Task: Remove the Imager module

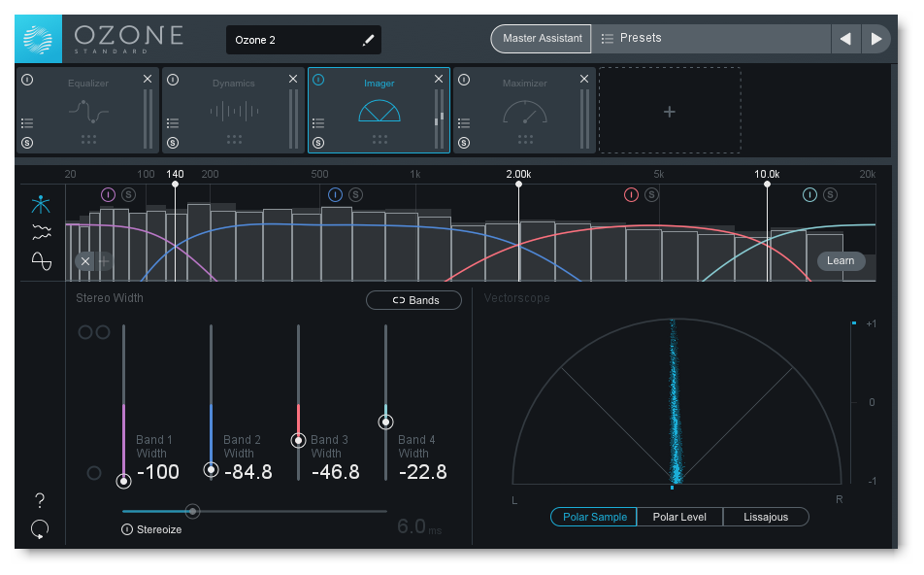Action: 439,79
